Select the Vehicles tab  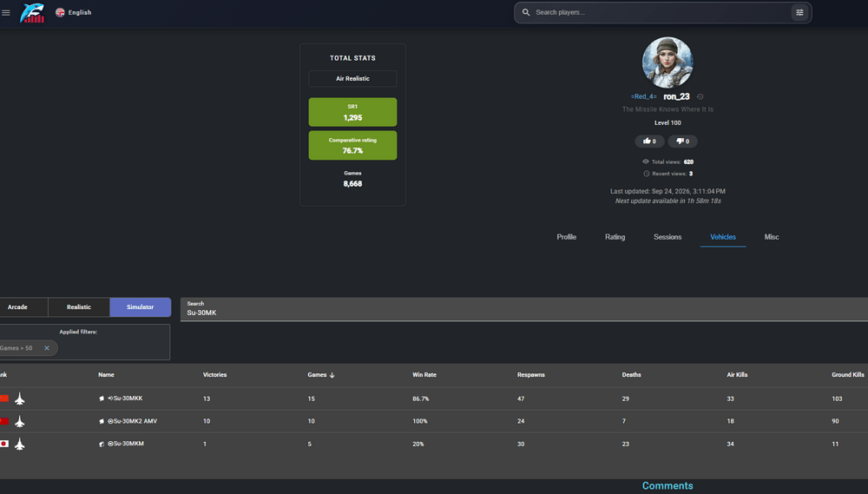tap(723, 237)
